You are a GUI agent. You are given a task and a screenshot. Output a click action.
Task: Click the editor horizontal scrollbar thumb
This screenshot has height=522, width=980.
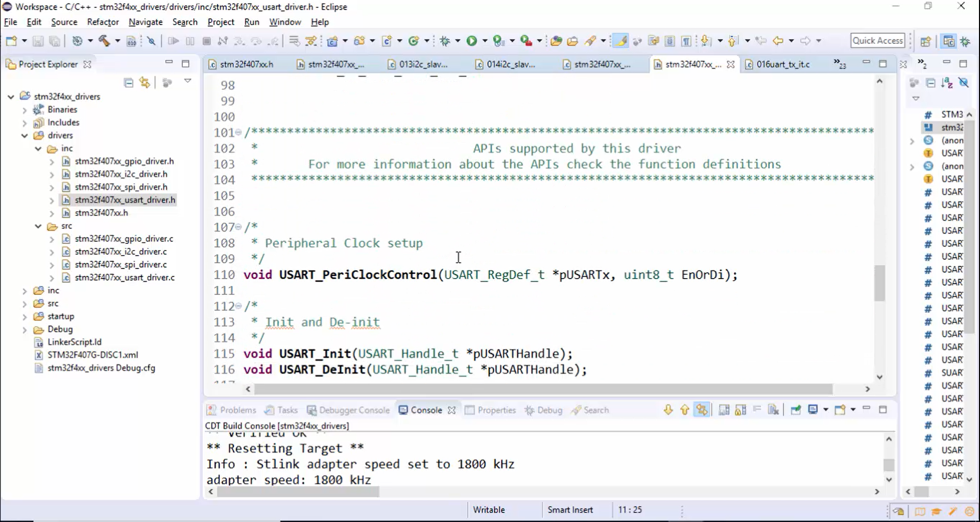(543, 389)
